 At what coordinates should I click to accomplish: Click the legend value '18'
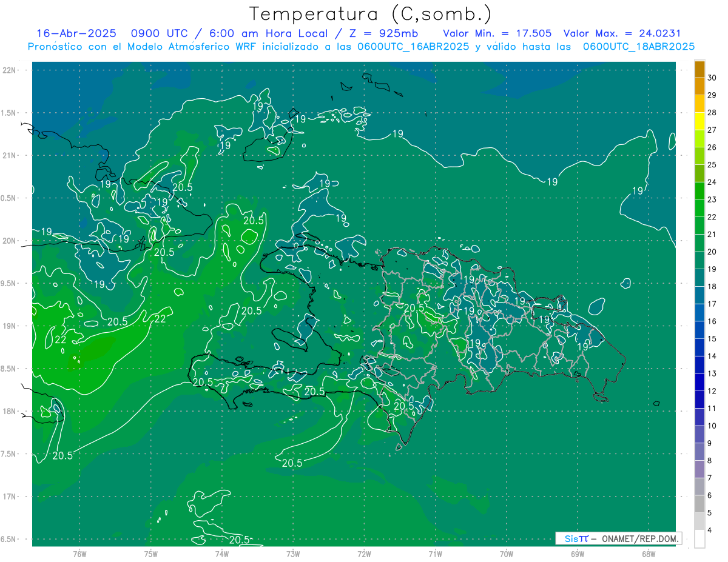[712, 287]
